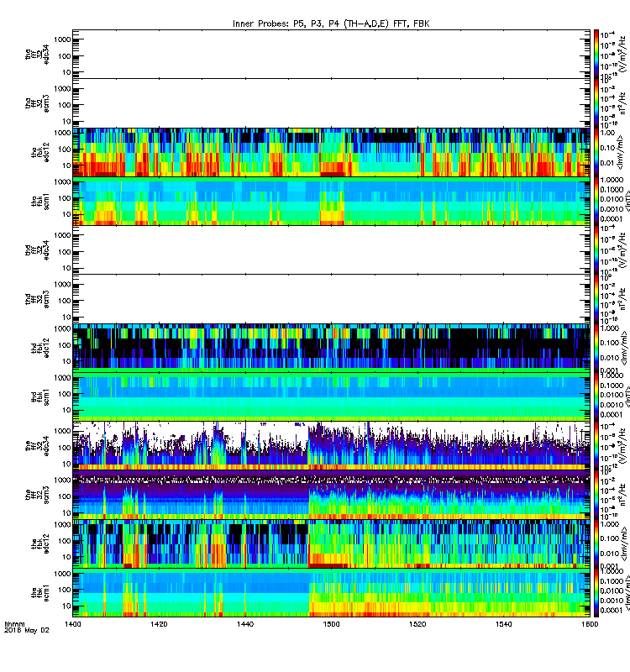The height and width of the screenshot is (672, 630).
Task: Click the color bar beside thd fbk edc12 panel
Action: pos(596,348)
